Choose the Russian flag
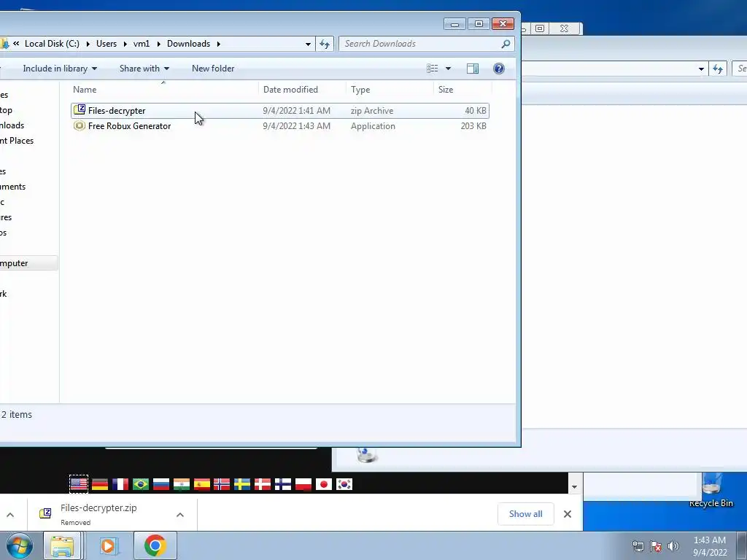This screenshot has height=560, width=747. click(x=161, y=484)
